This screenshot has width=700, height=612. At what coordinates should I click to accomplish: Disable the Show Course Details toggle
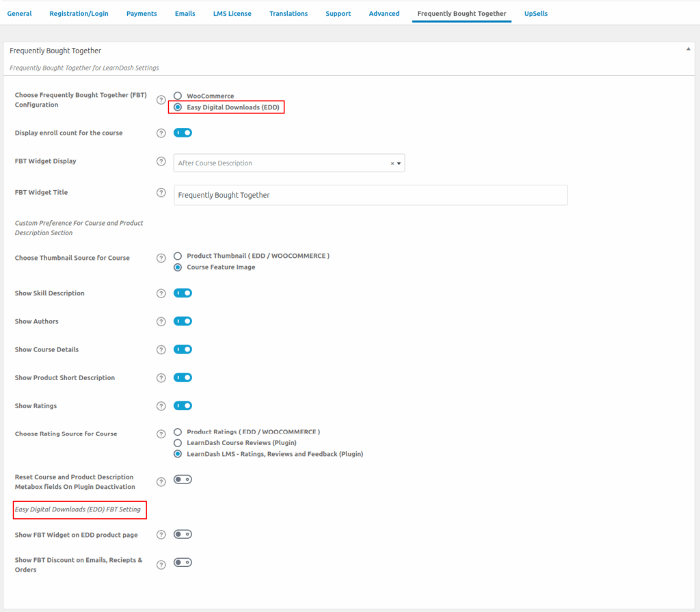(x=183, y=349)
